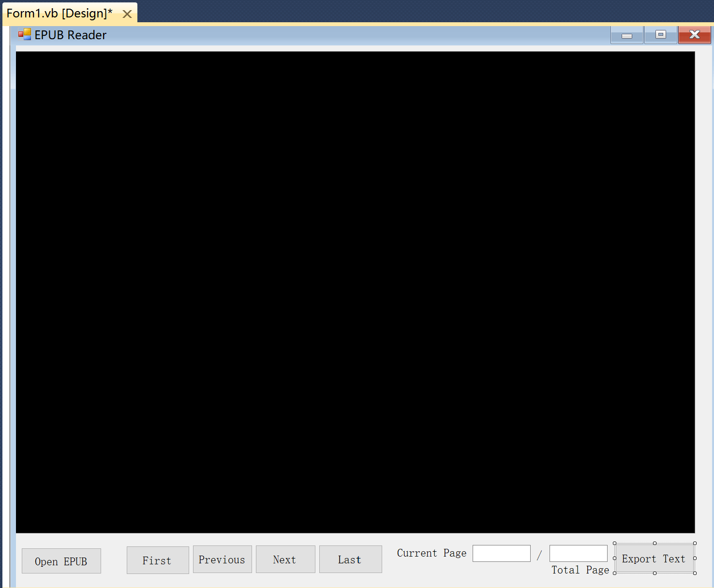
Task: Click the Export Text button
Action: 654,559
